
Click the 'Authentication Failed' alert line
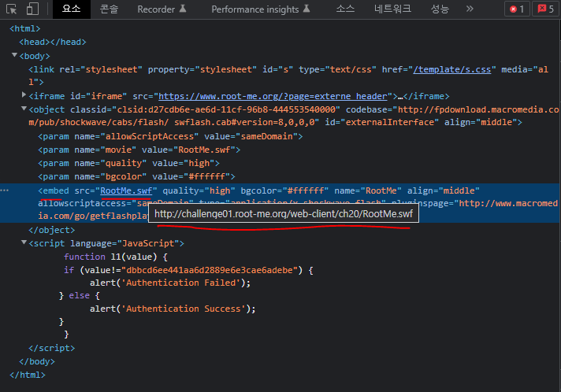[170, 283]
